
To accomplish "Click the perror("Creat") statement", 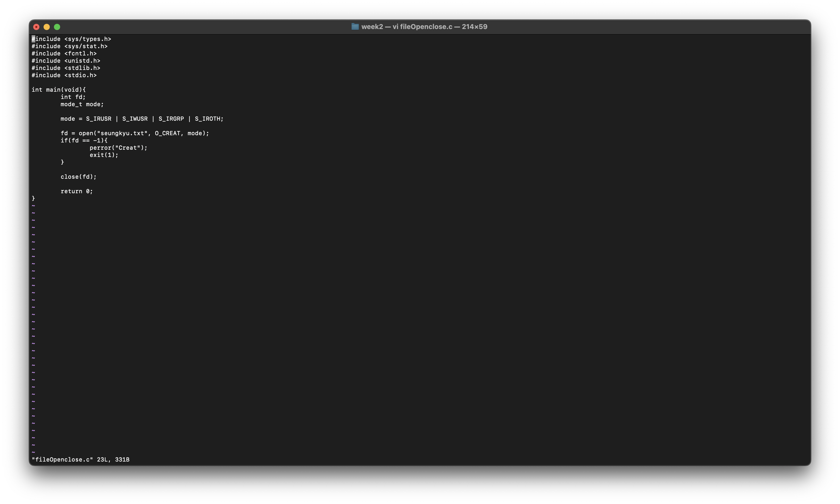I will point(118,148).
